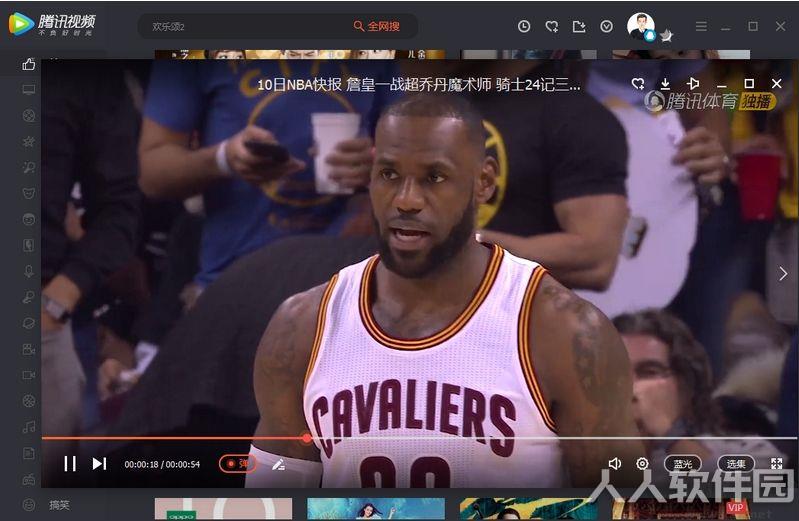The height and width of the screenshot is (521, 799).
Task: Mute the player with the volume icon
Action: coord(615,463)
